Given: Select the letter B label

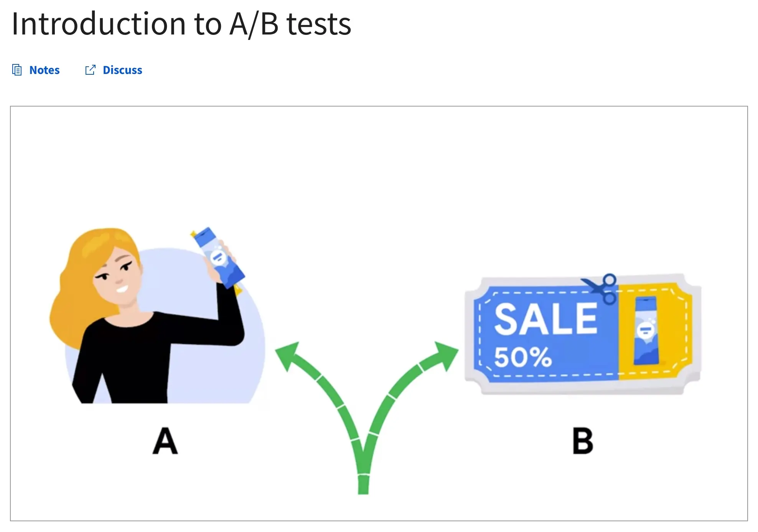Looking at the screenshot, I should click(583, 441).
